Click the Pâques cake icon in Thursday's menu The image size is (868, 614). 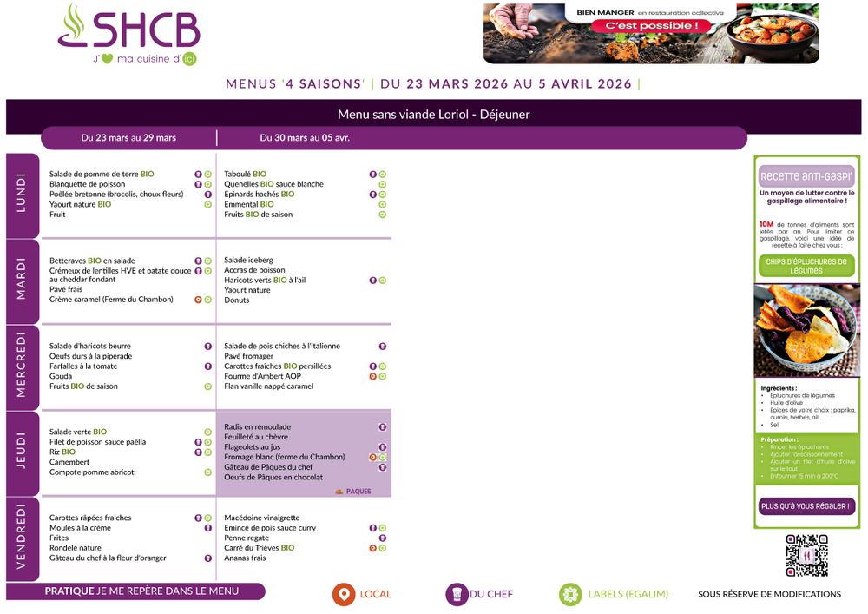tap(339, 492)
